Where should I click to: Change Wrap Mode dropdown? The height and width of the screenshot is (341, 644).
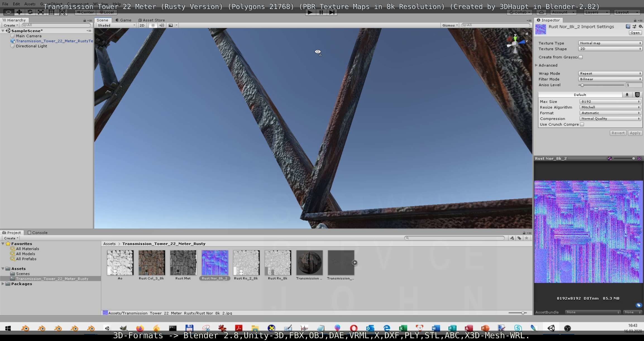[x=610, y=74]
